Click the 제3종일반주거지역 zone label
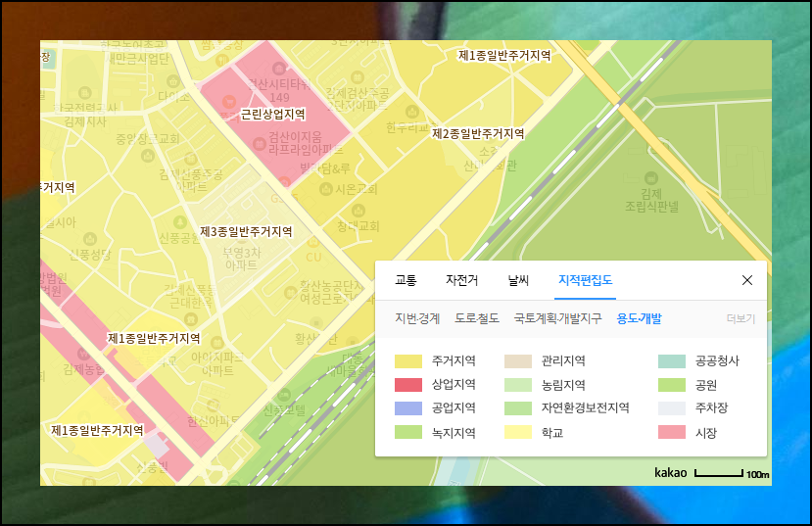Image resolution: width=812 pixels, height=526 pixels. click(247, 231)
